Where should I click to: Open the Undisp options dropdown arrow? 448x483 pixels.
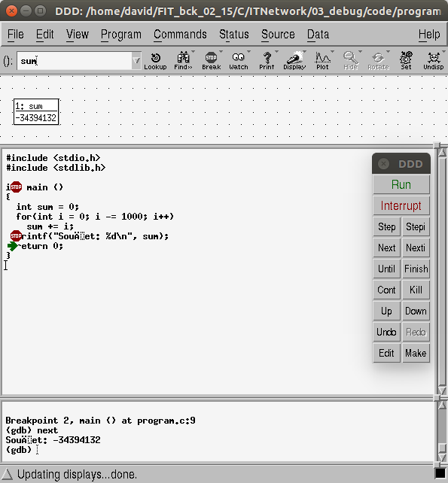click(444, 51)
